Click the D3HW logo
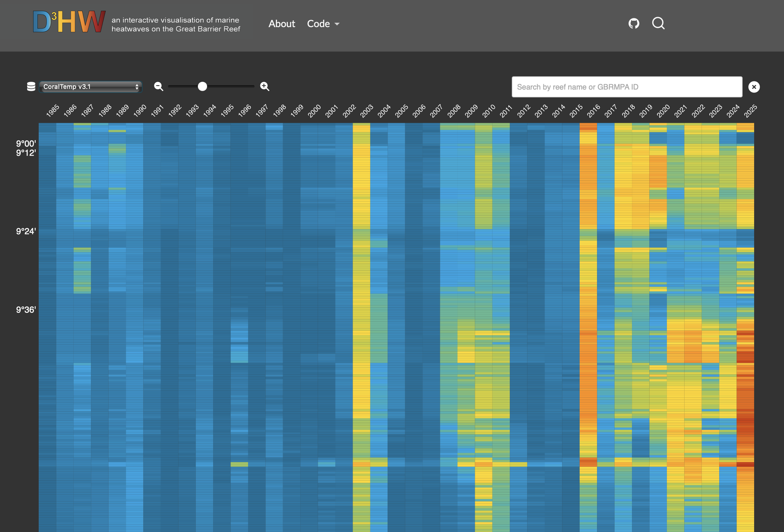This screenshot has width=784, height=532. click(x=69, y=22)
